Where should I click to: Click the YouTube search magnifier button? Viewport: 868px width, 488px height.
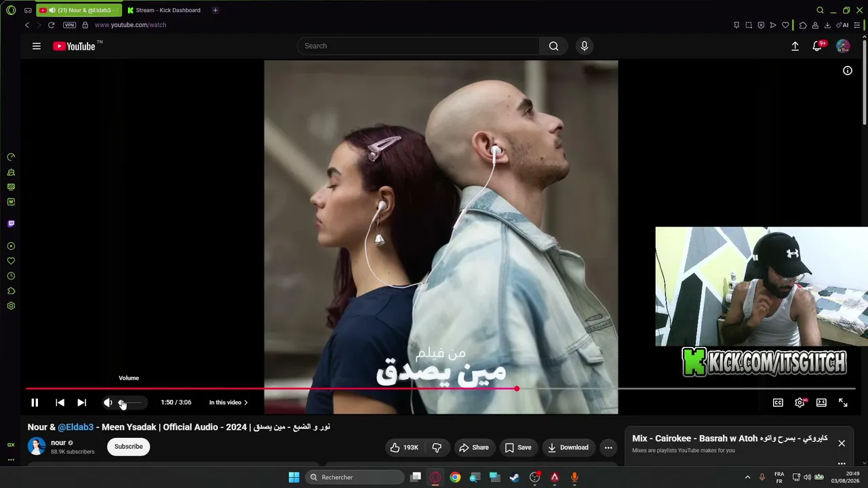(554, 46)
